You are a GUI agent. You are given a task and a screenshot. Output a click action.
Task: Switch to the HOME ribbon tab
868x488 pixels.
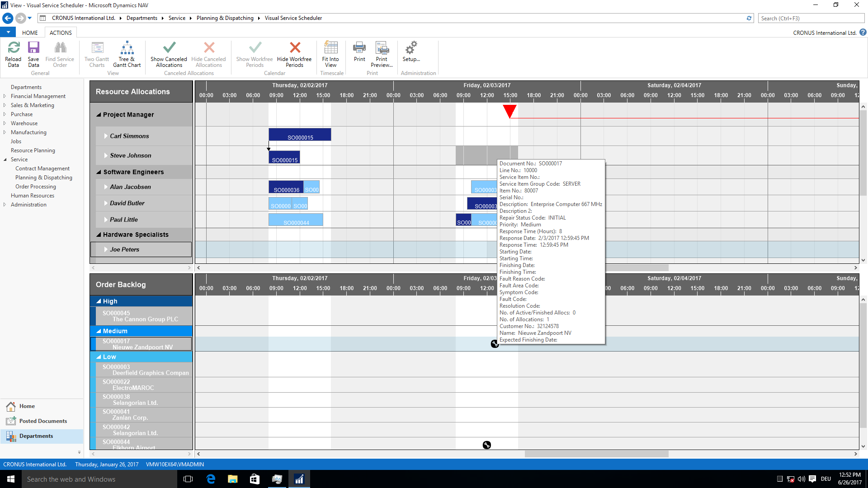click(30, 33)
